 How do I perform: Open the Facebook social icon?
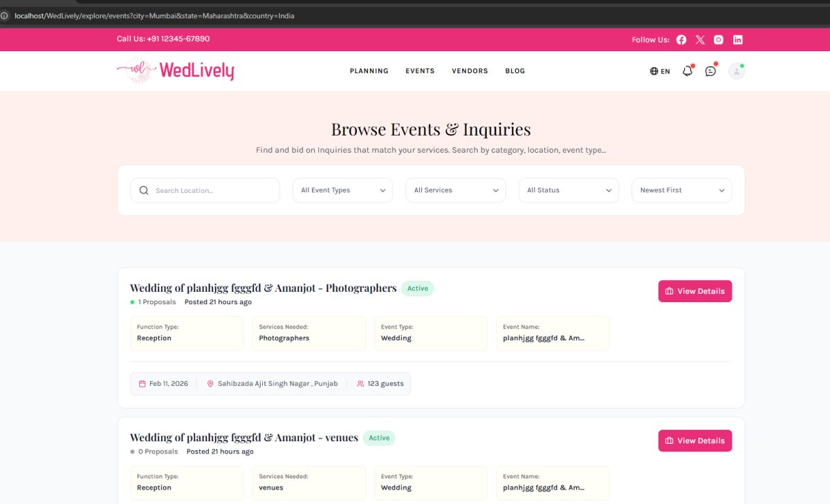(681, 39)
